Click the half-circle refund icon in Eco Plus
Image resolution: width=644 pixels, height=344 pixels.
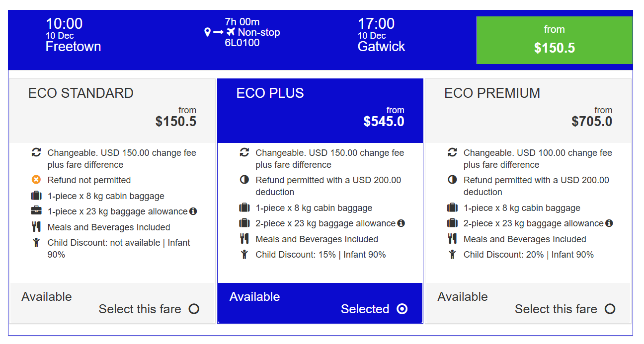click(x=244, y=180)
